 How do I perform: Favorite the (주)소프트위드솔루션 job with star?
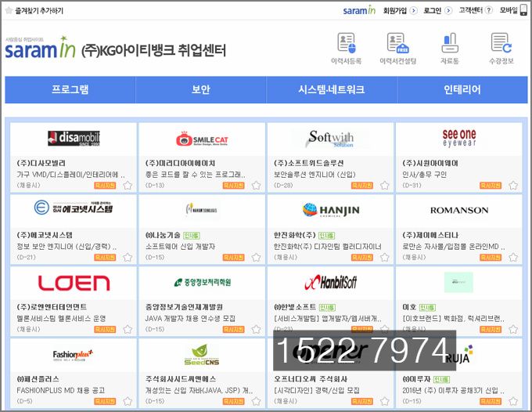[384, 186]
